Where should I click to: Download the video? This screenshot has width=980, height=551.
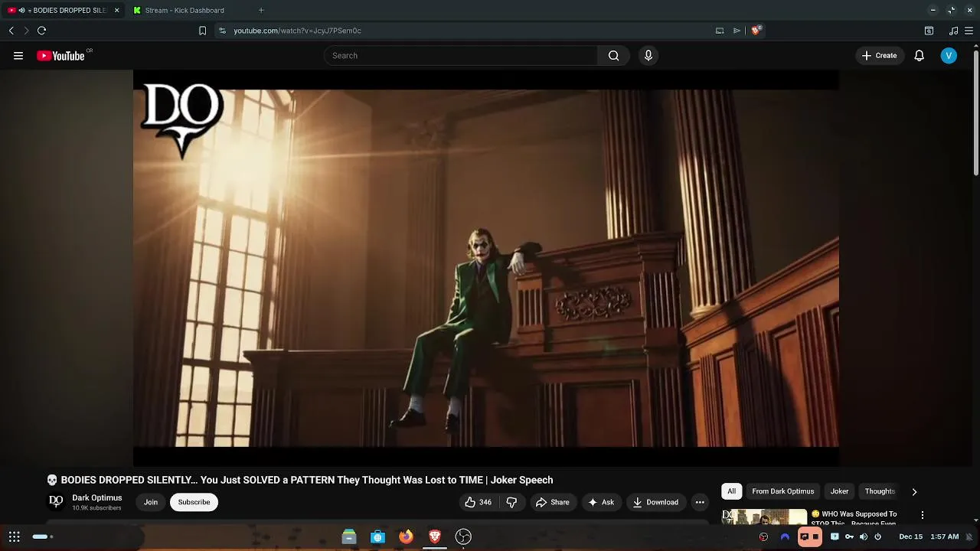click(655, 502)
